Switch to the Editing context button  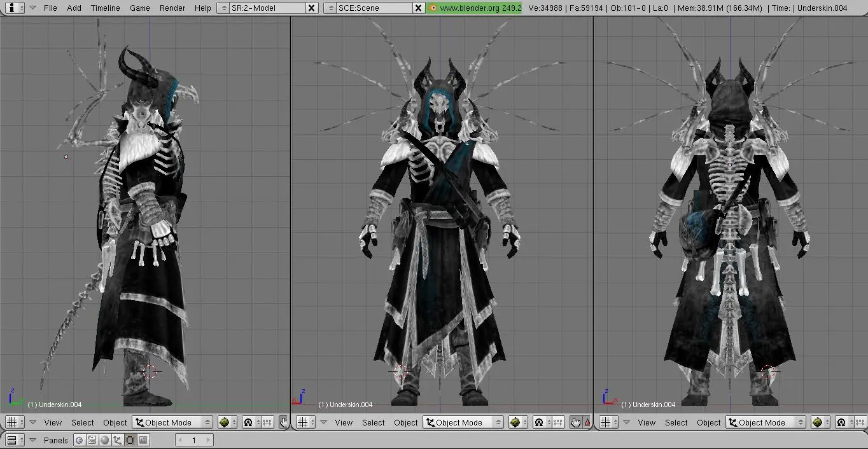[130, 440]
